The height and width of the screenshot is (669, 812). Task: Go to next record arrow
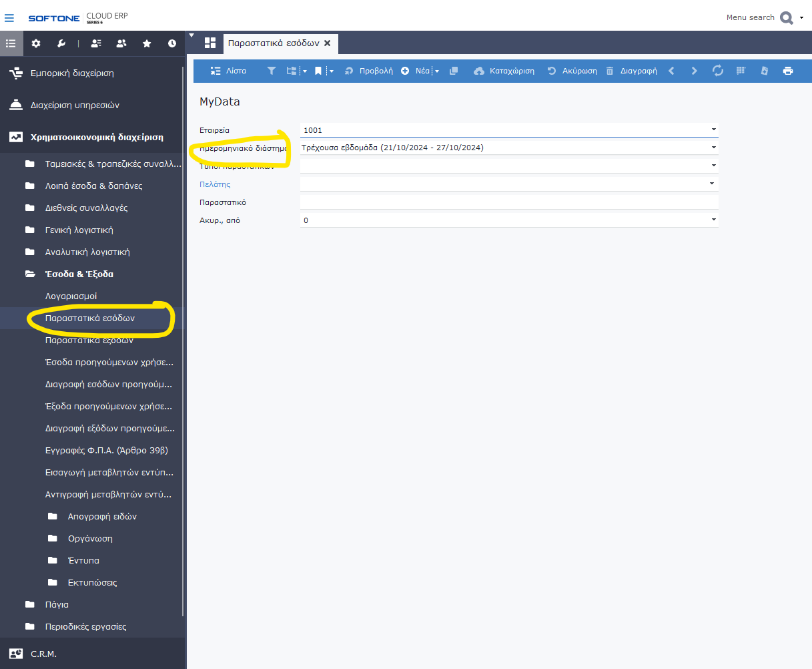click(694, 71)
